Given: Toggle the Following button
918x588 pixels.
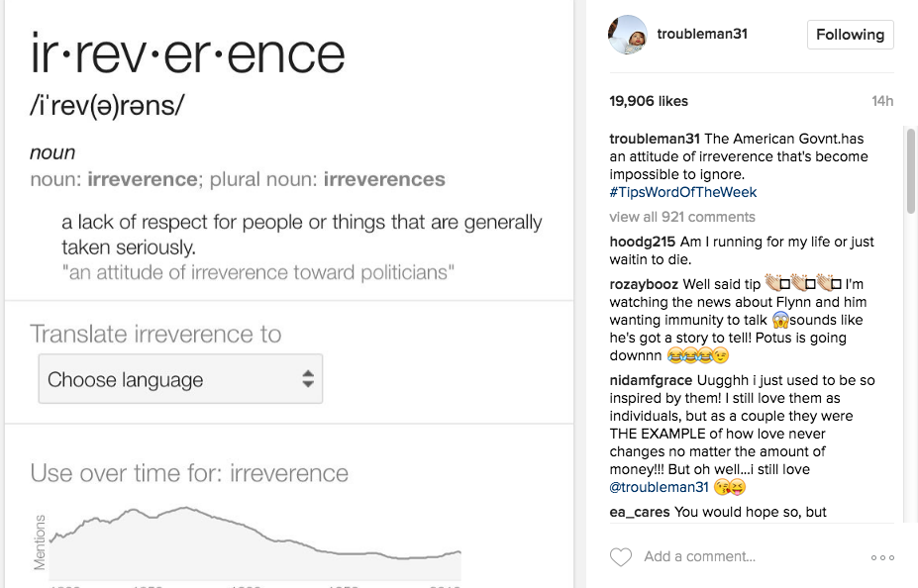Looking at the screenshot, I should (850, 35).
